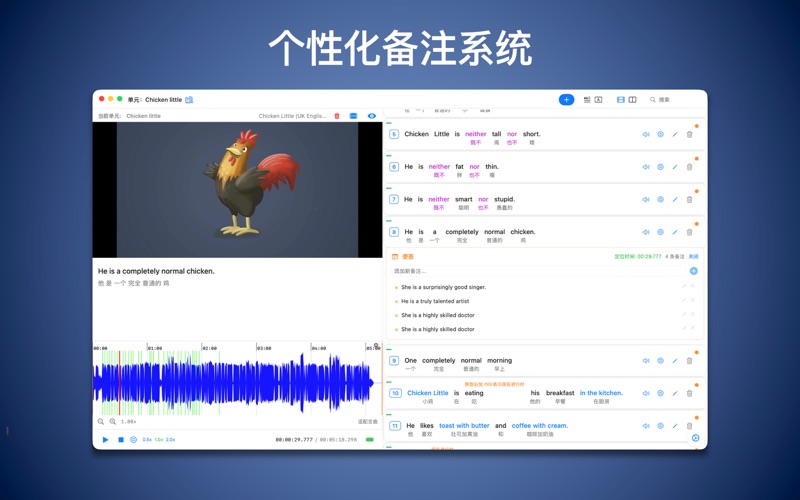Delete note 'He is a truly talented artist'
The width and height of the screenshot is (800, 500).
692,300
